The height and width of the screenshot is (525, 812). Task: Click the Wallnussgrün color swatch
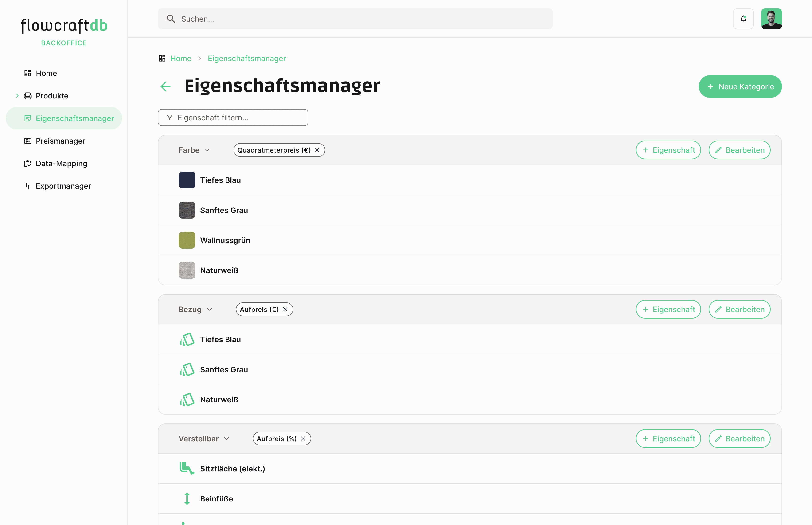(x=187, y=240)
